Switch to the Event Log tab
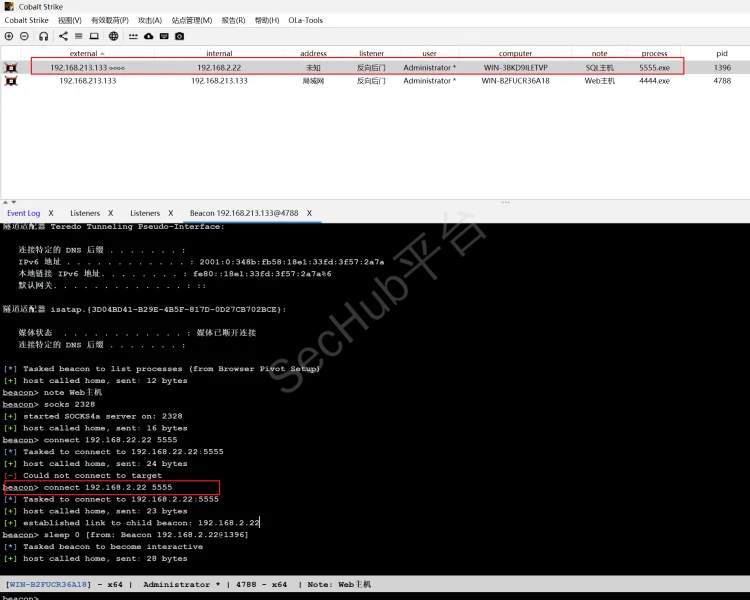Screen dimensions: 750x600 tap(23, 213)
